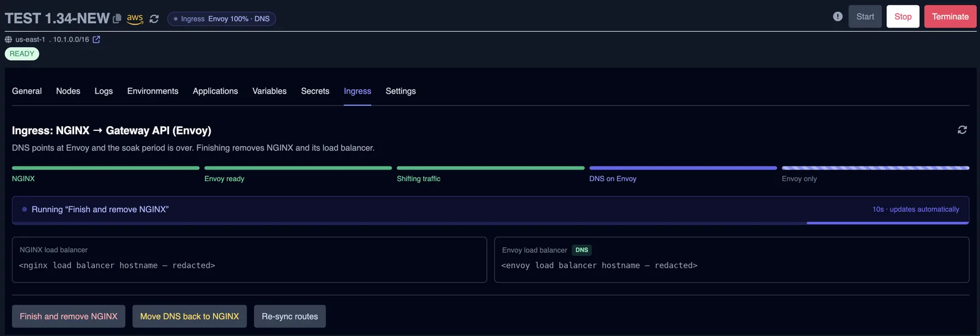Click the NGINX load balancer hostname
This screenshot has width=980, height=336.
pos(117,266)
